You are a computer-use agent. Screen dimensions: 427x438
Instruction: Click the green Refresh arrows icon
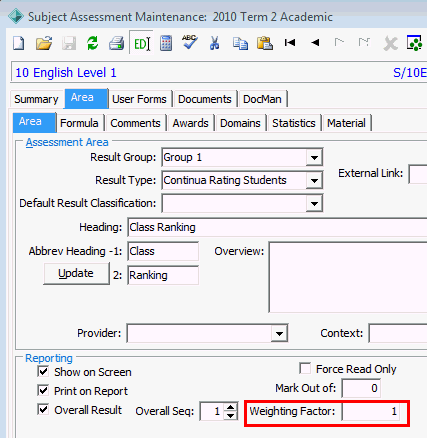(x=93, y=43)
